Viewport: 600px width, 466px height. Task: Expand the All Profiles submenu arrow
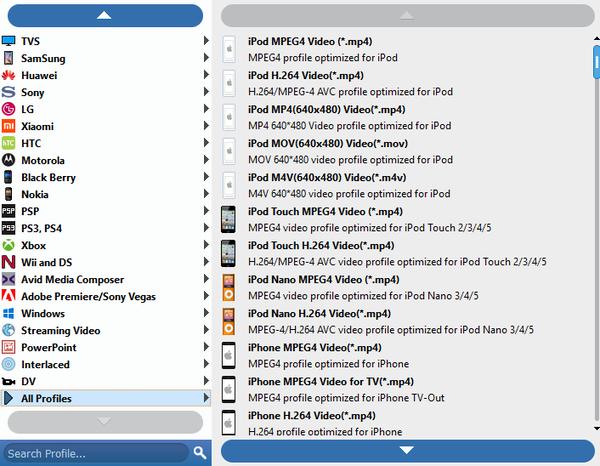(x=206, y=398)
